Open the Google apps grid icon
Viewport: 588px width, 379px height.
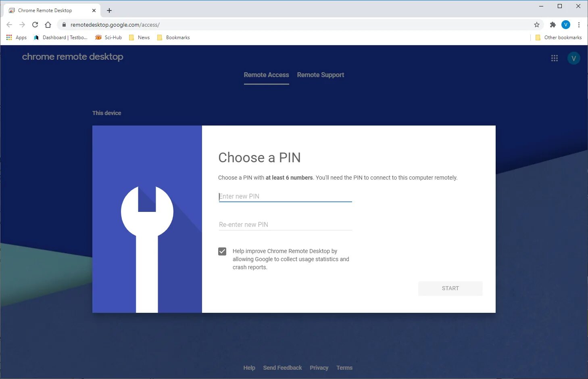coord(555,58)
